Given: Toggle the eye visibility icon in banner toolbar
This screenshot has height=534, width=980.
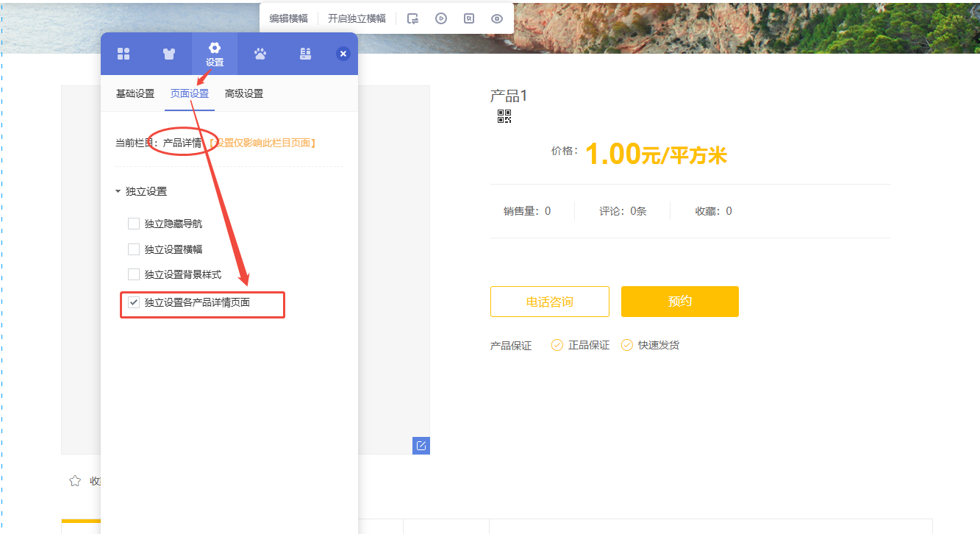Looking at the screenshot, I should tap(497, 18).
